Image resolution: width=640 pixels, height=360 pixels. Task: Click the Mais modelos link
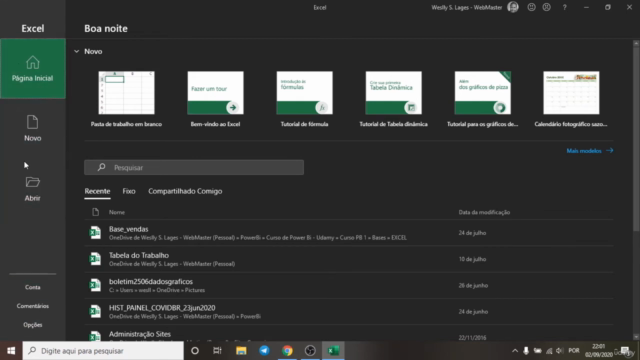coord(590,151)
